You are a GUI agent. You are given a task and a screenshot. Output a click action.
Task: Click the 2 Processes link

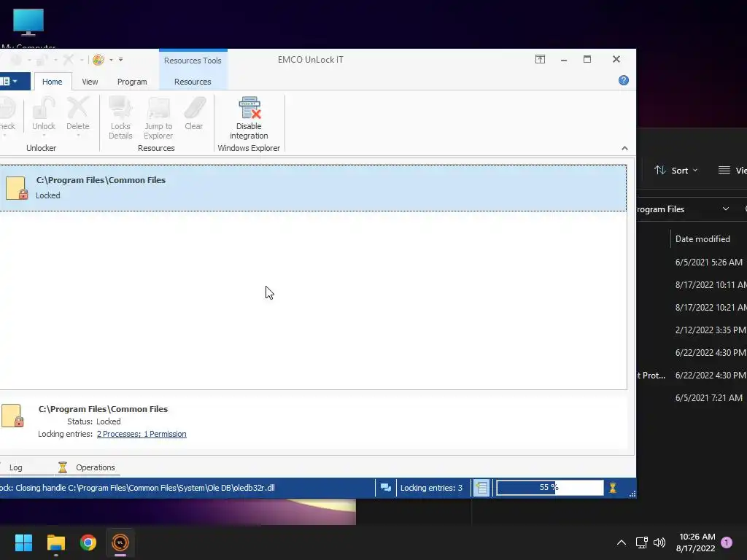119,434
